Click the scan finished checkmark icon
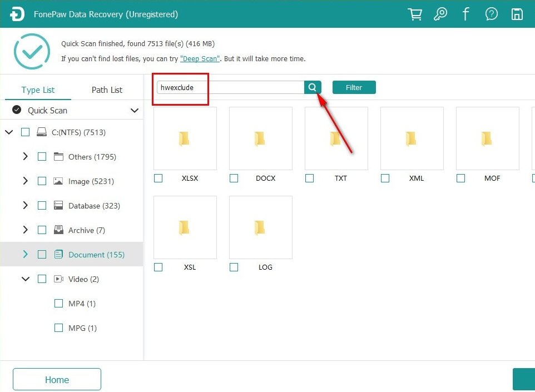 32,51
